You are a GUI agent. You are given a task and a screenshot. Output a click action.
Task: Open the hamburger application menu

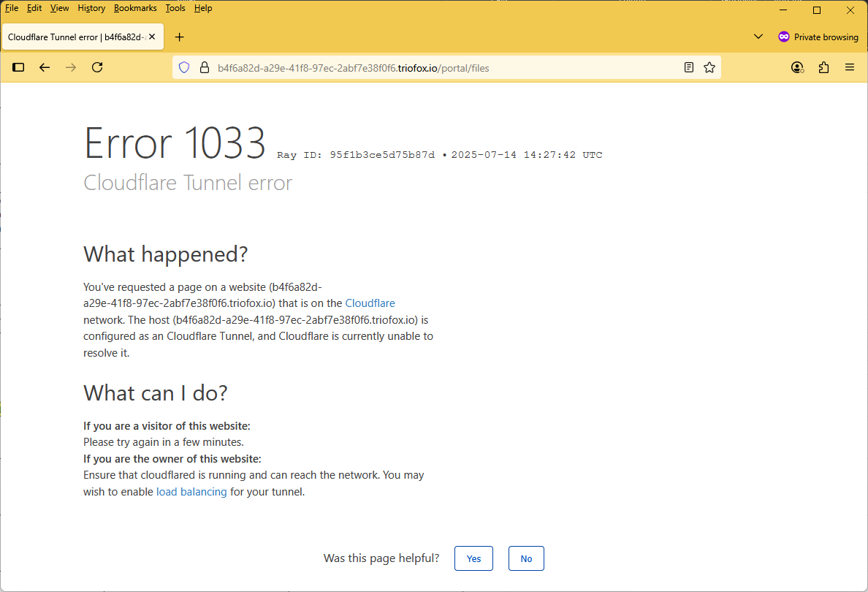[x=850, y=67]
